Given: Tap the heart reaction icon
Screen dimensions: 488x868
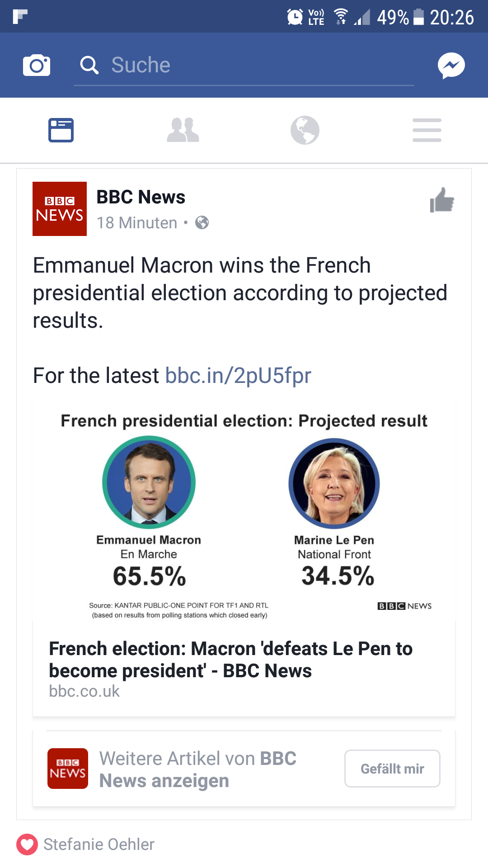Looking at the screenshot, I should (x=27, y=844).
